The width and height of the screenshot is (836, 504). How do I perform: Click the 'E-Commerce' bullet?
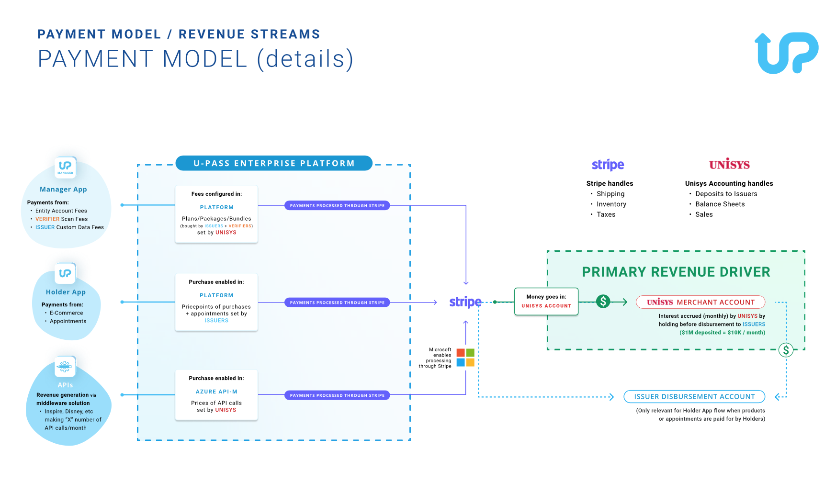pyautogui.click(x=66, y=313)
